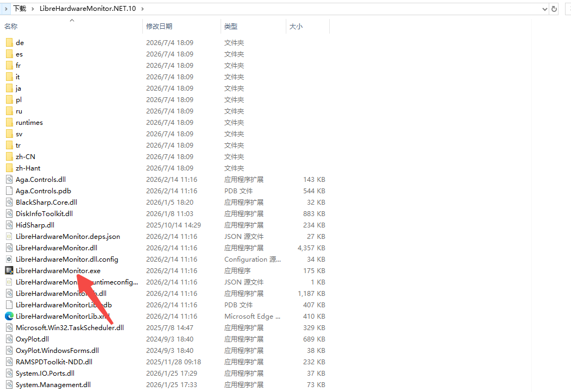Sort files by the 名称 column header
This screenshot has height=392, width=571.
pyautogui.click(x=11, y=26)
